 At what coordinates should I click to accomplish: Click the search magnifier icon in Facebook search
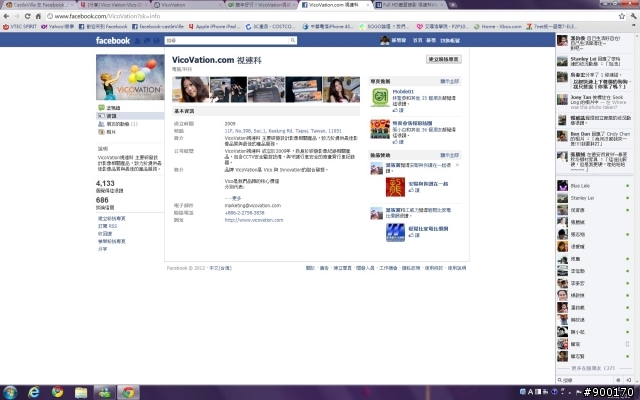(293, 40)
